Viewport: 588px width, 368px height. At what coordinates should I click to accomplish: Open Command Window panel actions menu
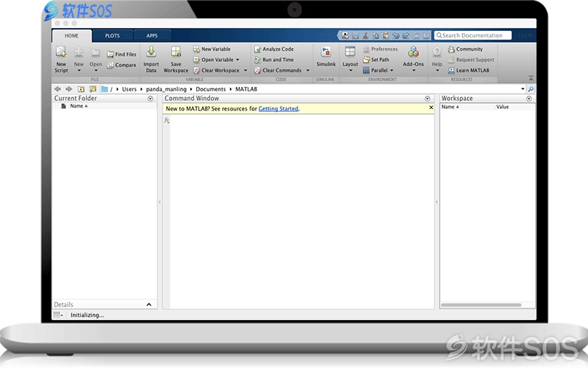(427, 99)
